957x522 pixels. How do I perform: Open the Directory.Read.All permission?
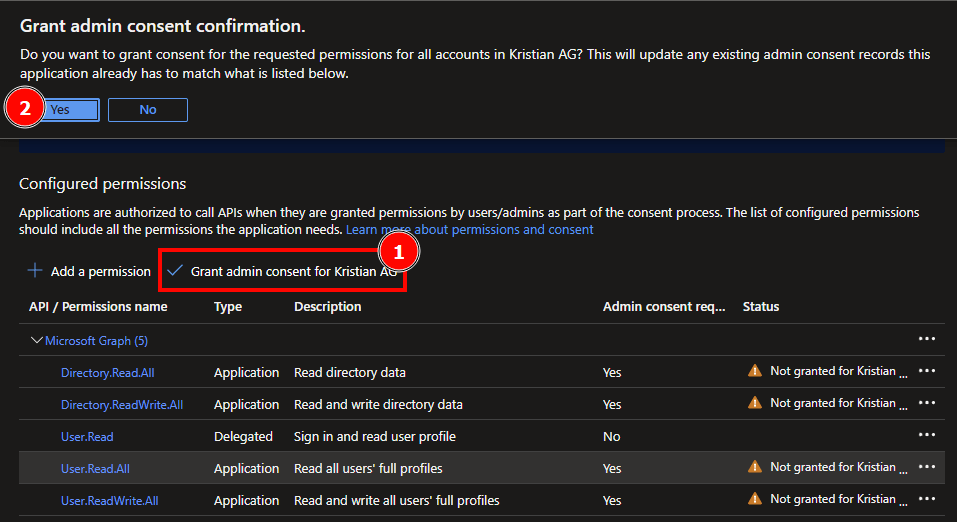(107, 373)
